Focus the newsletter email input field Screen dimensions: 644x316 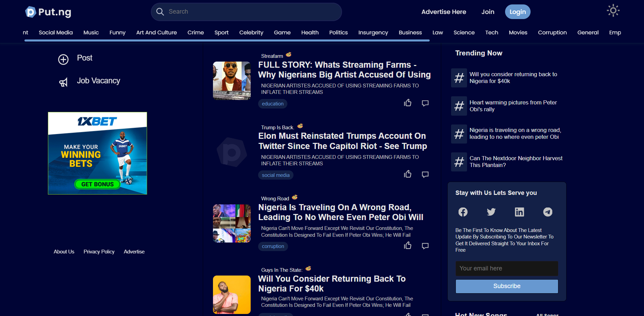point(506,268)
